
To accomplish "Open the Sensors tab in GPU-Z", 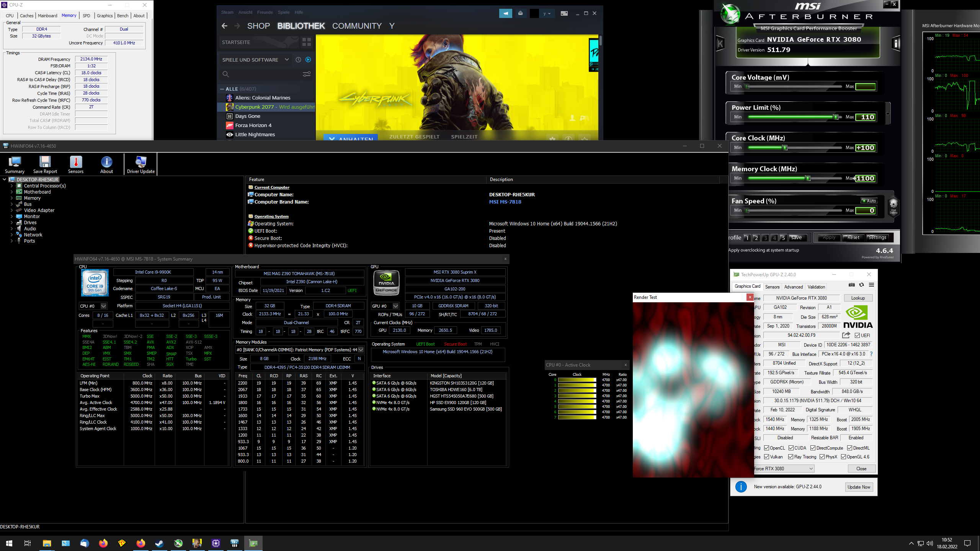I will pos(772,287).
